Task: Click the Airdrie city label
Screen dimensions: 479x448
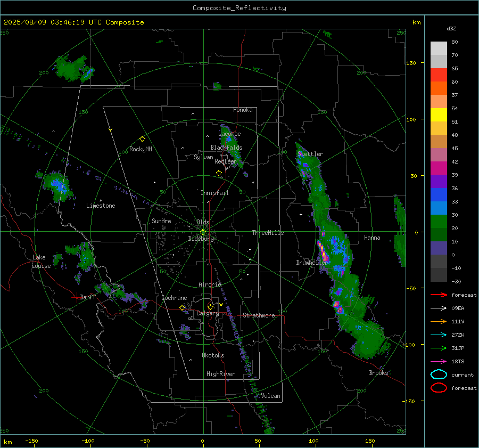Action: click(x=210, y=284)
